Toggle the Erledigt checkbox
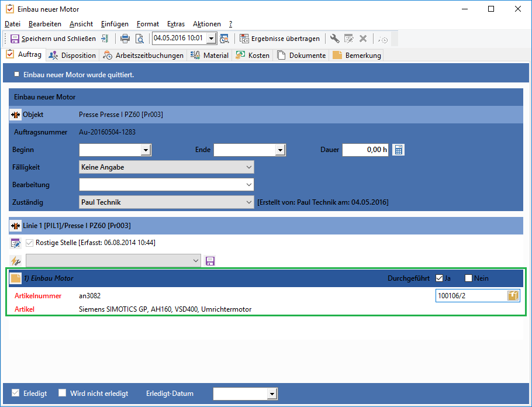The image size is (532, 407). 15,393
